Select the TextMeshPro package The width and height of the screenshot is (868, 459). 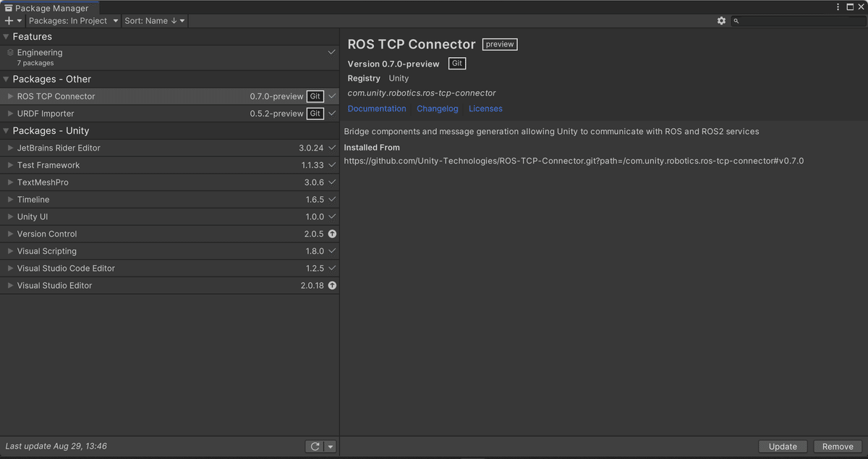[43, 182]
